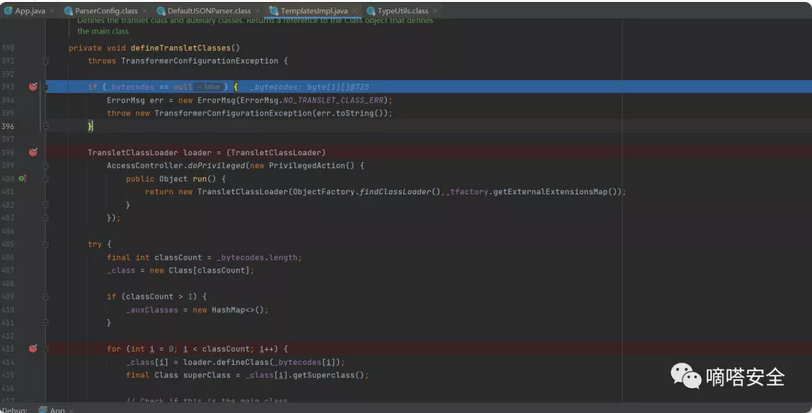Click the override gutter icon on line 400

click(22, 179)
